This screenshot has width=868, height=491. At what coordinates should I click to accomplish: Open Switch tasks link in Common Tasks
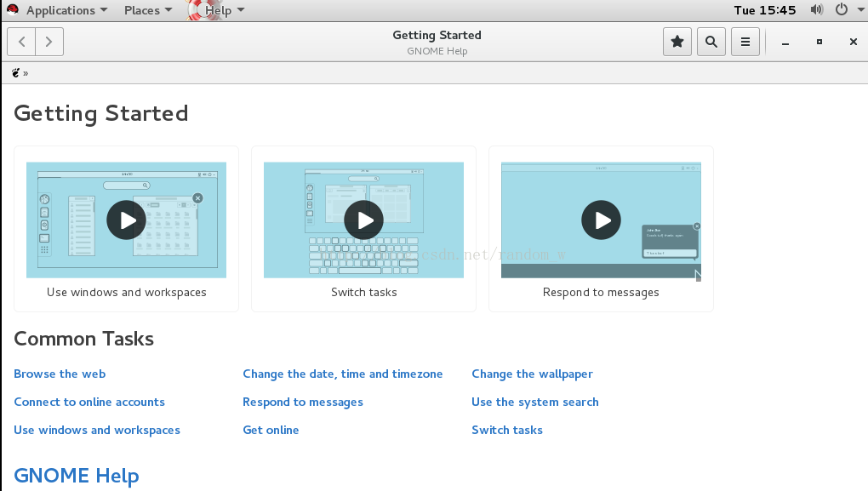click(507, 430)
